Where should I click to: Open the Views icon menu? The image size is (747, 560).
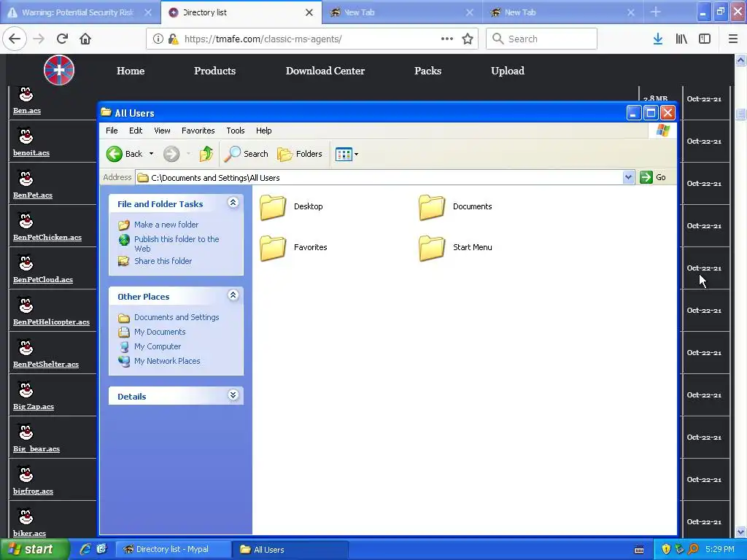(347, 154)
